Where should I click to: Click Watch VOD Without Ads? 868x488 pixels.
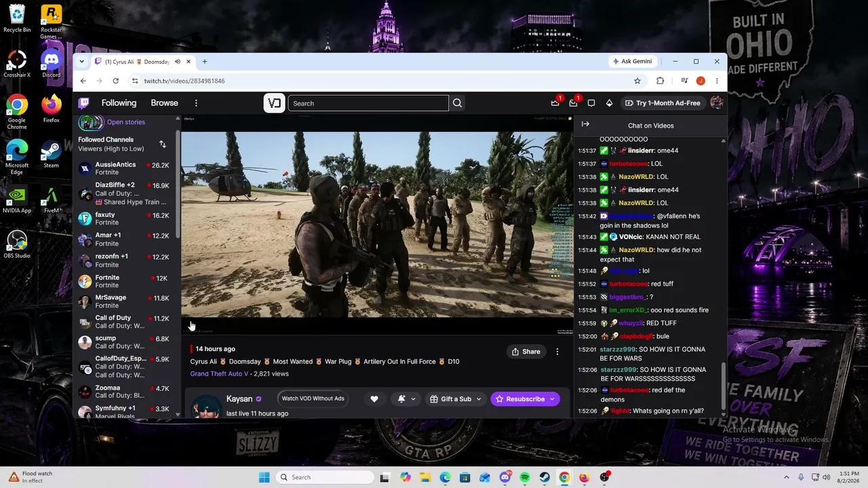point(313,399)
